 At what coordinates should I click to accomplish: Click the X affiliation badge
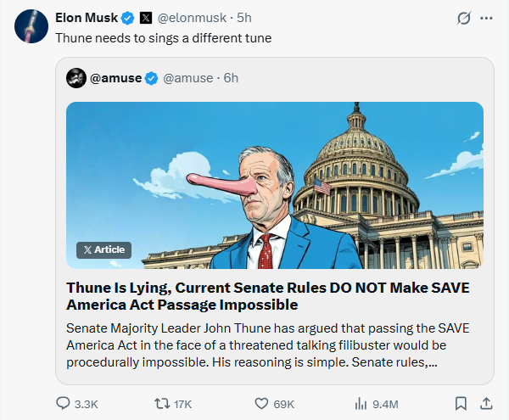(x=146, y=17)
